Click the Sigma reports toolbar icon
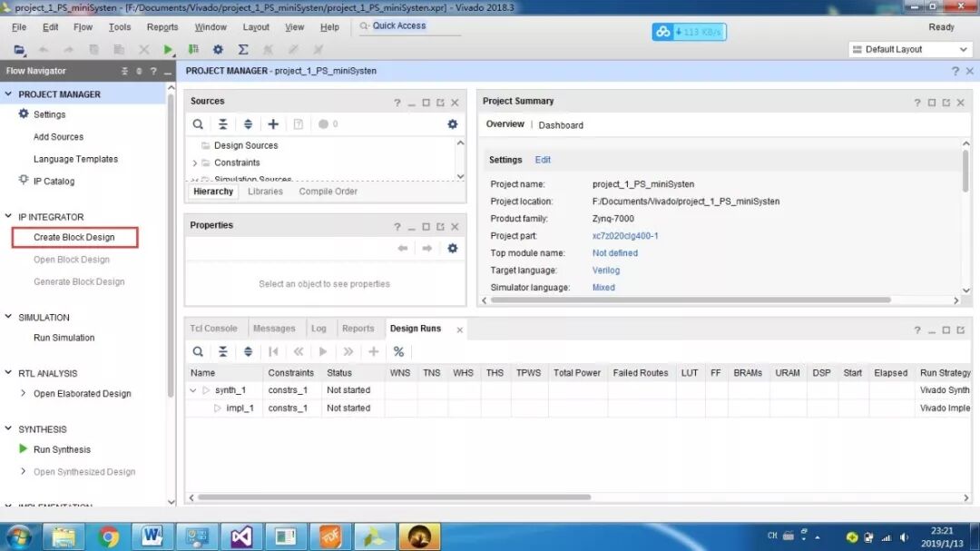Image resolution: width=980 pixels, height=551 pixels. pos(243,49)
